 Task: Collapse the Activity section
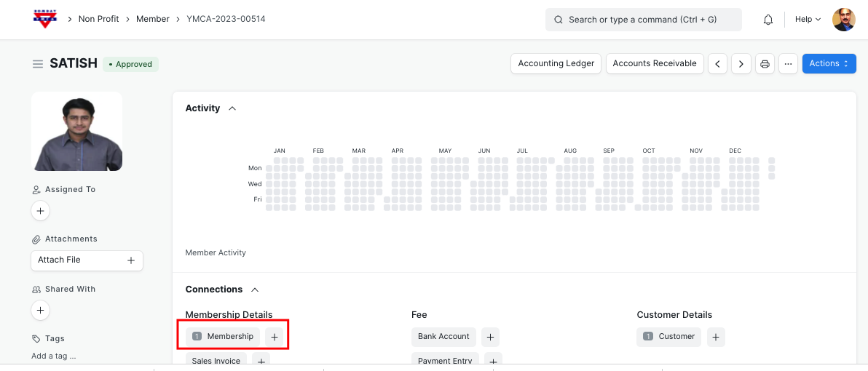[232, 108]
